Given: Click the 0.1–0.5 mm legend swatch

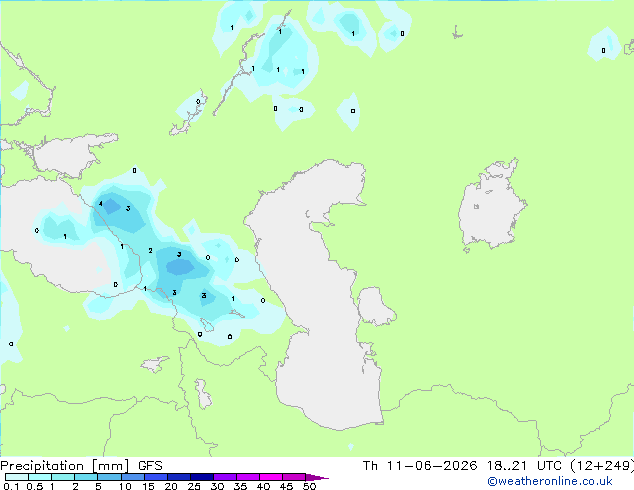Looking at the screenshot, I should coord(17,477).
